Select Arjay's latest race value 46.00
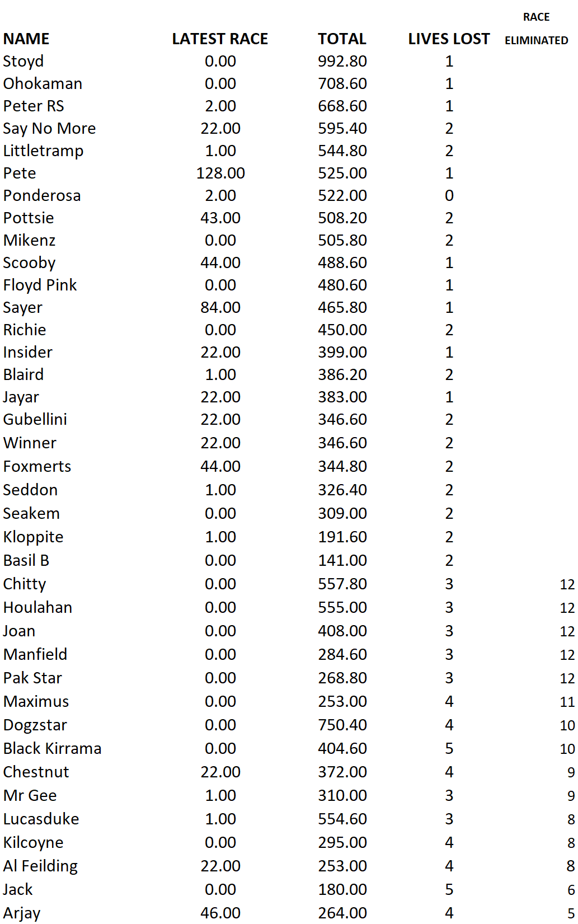578x924 pixels. (220, 913)
